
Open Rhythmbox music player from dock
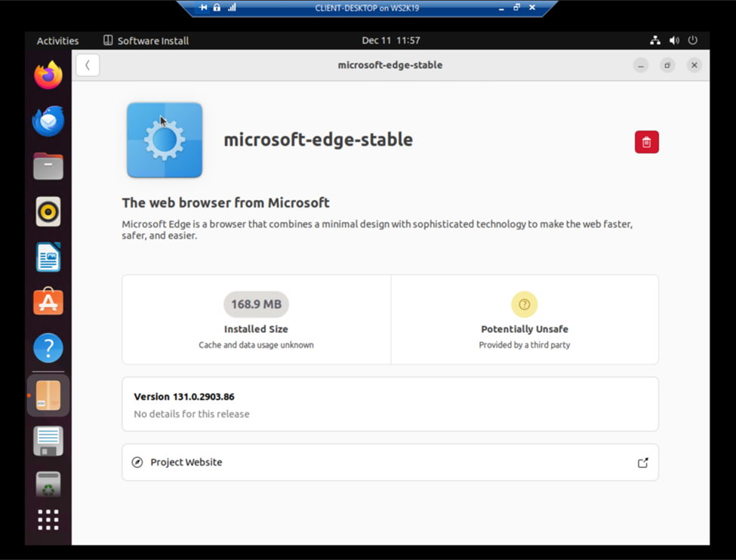48,212
